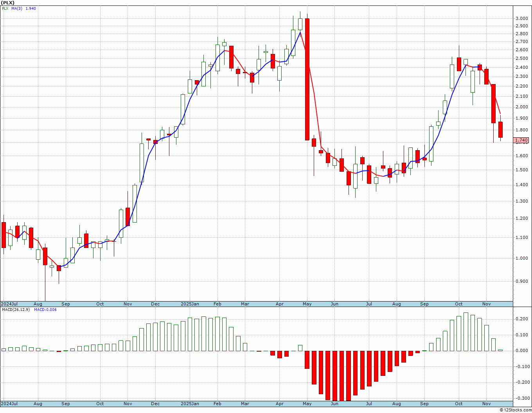
Task: Select the 2.000 price axis label
Action: point(521,107)
